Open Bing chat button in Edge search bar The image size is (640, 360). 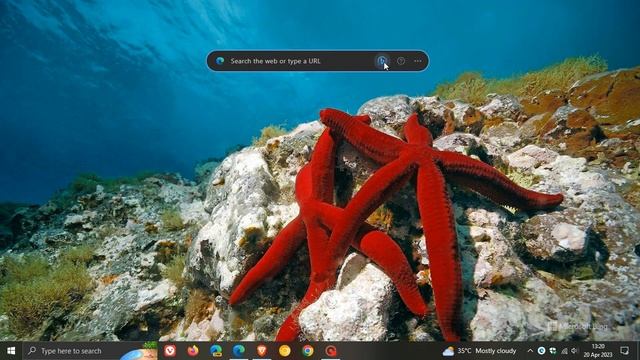382,61
